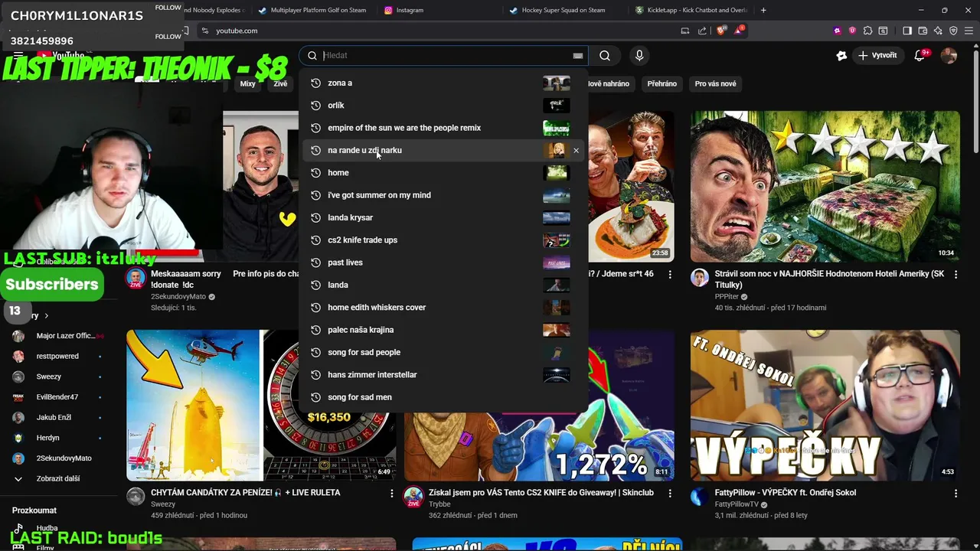Select 'landa krysar' search suggestion

pos(444,217)
